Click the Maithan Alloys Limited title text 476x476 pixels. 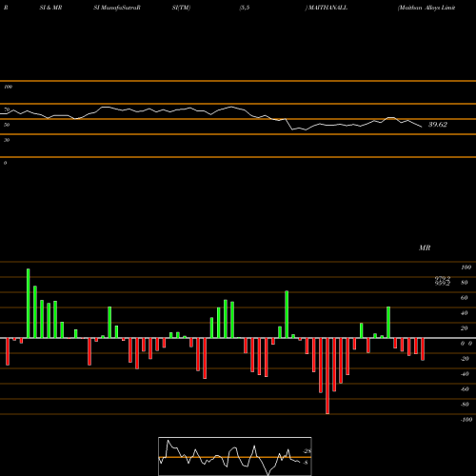(426, 8)
